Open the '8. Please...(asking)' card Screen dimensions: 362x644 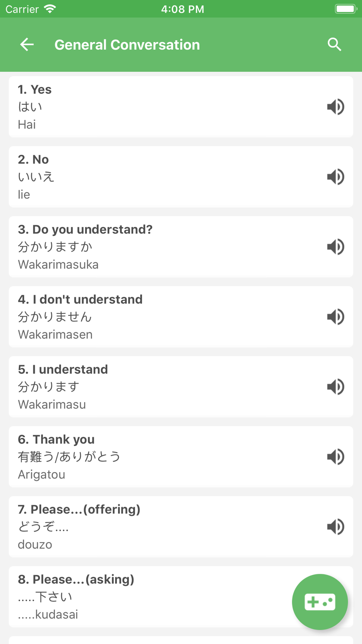point(145,596)
